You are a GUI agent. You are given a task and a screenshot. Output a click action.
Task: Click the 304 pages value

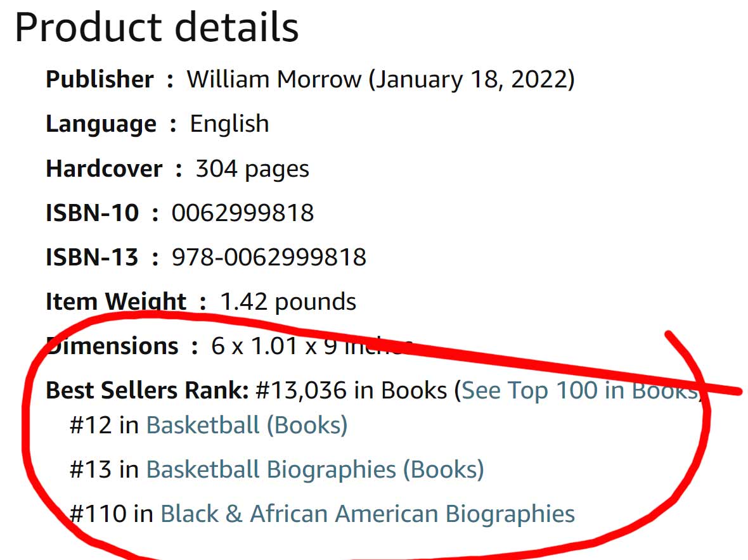coord(252,169)
